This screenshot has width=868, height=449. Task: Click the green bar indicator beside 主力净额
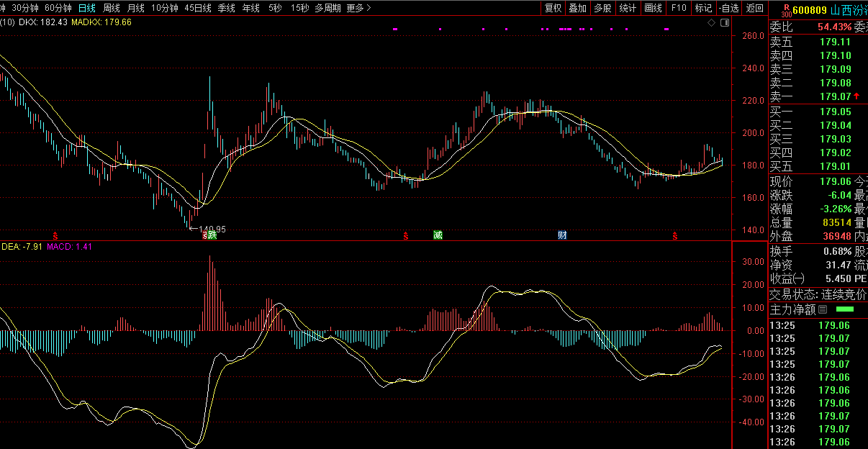point(844,309)
